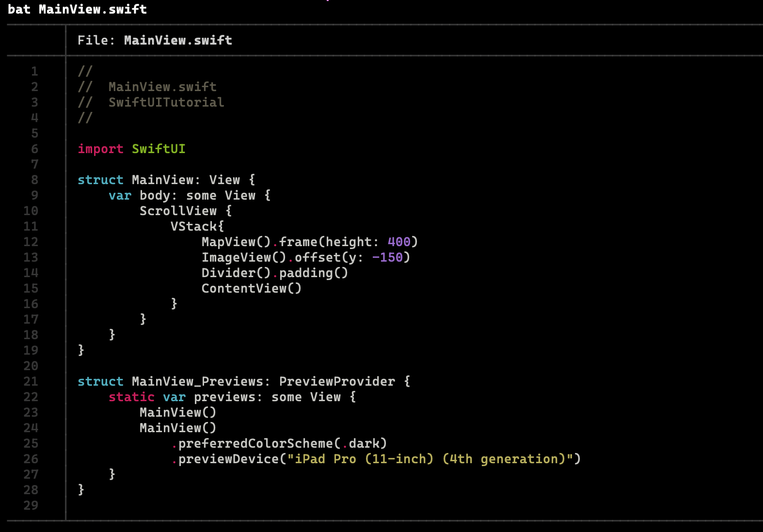Click 'static var previews: some View {' line
Image resolution: width=763 pixels, height=532 pixels.
233,397
